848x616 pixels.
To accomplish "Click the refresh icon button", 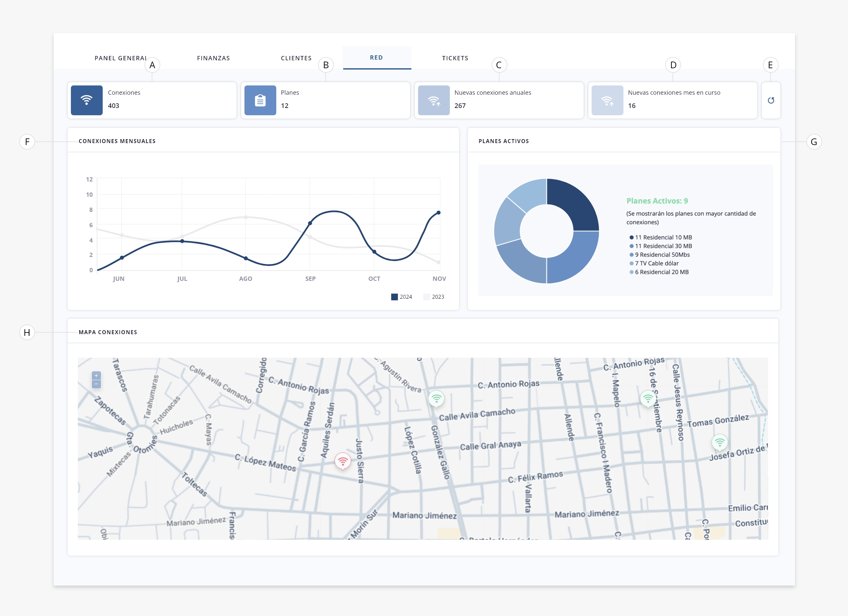I will point(770,100).
